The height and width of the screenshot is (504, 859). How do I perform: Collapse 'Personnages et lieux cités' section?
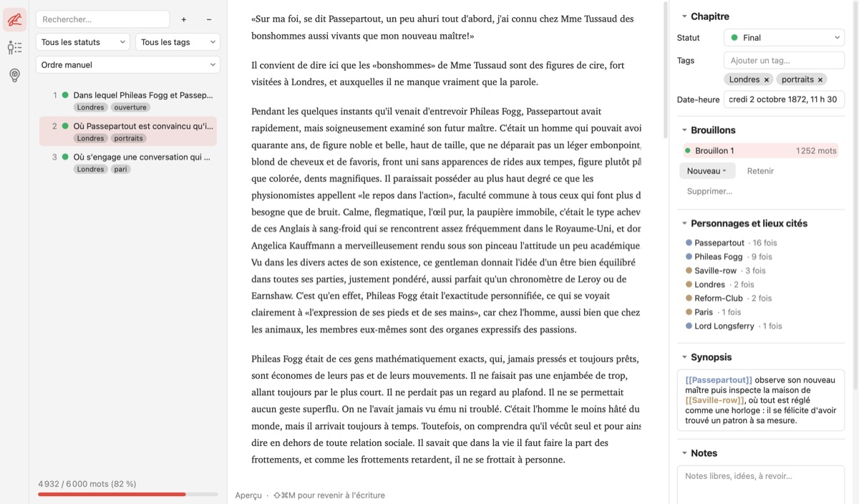[x=684, y=223]
